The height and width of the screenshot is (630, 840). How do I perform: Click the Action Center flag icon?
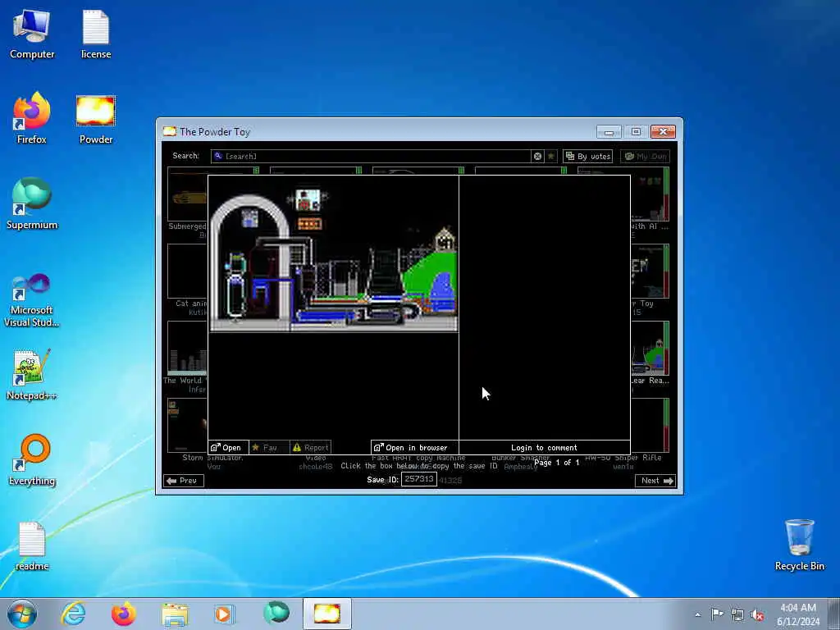(717, 614)
